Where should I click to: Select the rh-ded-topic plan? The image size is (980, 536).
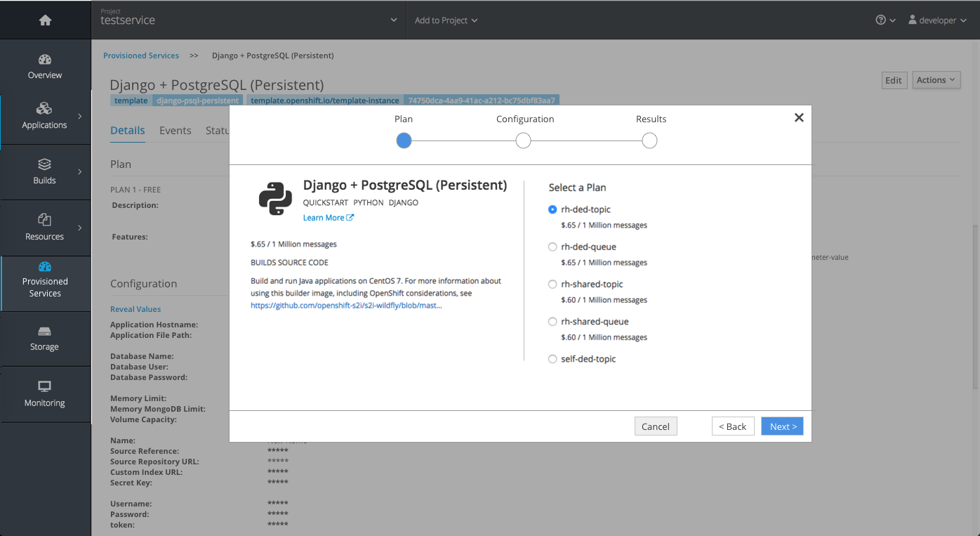552,209
